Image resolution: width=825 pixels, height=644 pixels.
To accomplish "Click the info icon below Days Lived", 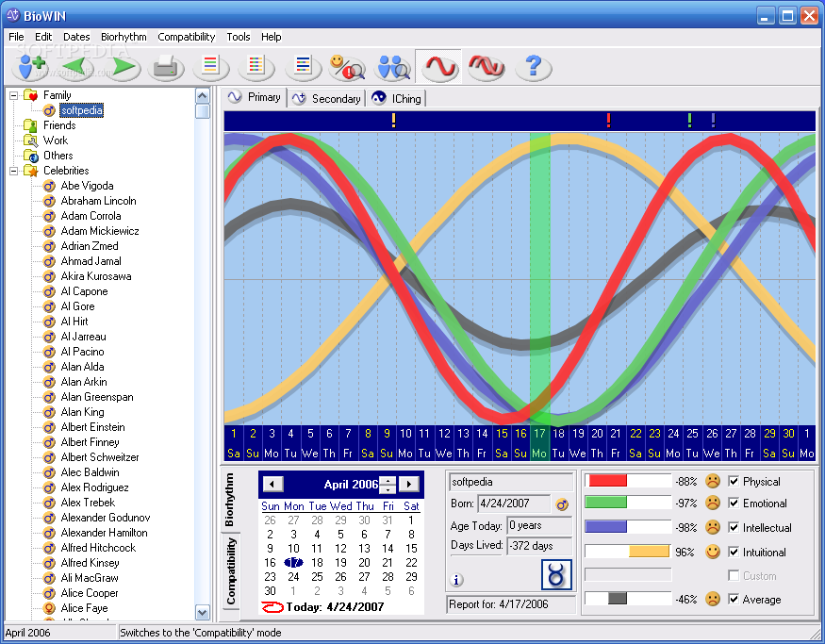I will click(x=456, y=580).
